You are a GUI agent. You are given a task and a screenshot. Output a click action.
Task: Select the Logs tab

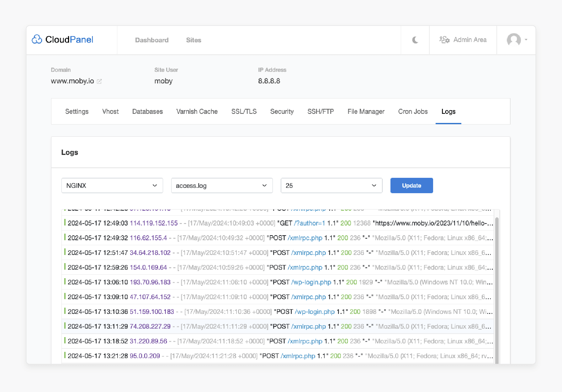point(448,112)
